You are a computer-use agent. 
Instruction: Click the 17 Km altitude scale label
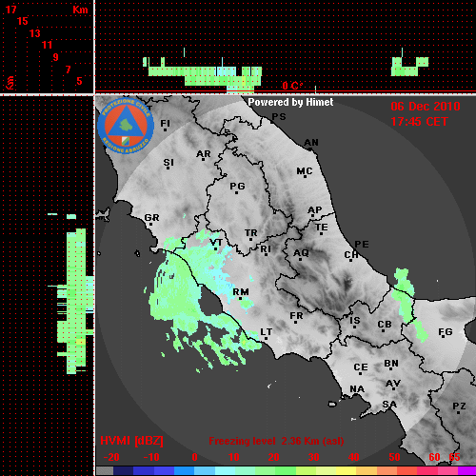click(10, 10)
